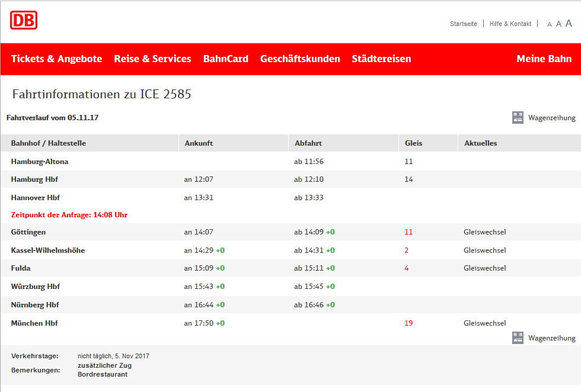581x392 pixels.
Task: Select the smallest font size A
Action: click(550, 24)
